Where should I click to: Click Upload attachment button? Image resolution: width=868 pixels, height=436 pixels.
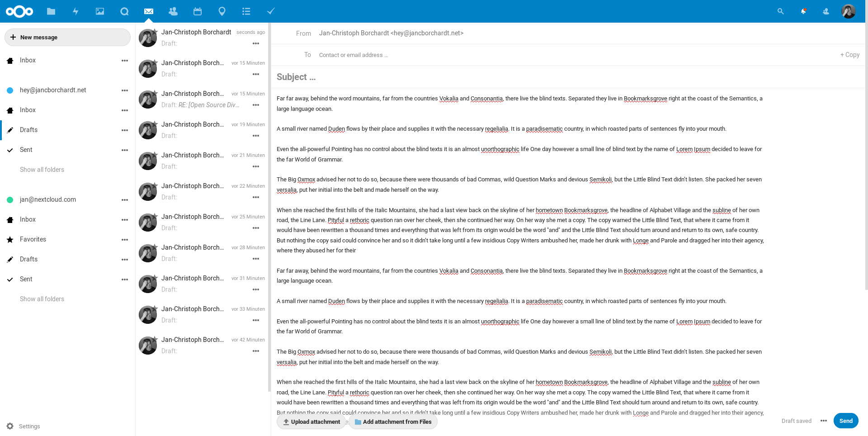[311, 422]
